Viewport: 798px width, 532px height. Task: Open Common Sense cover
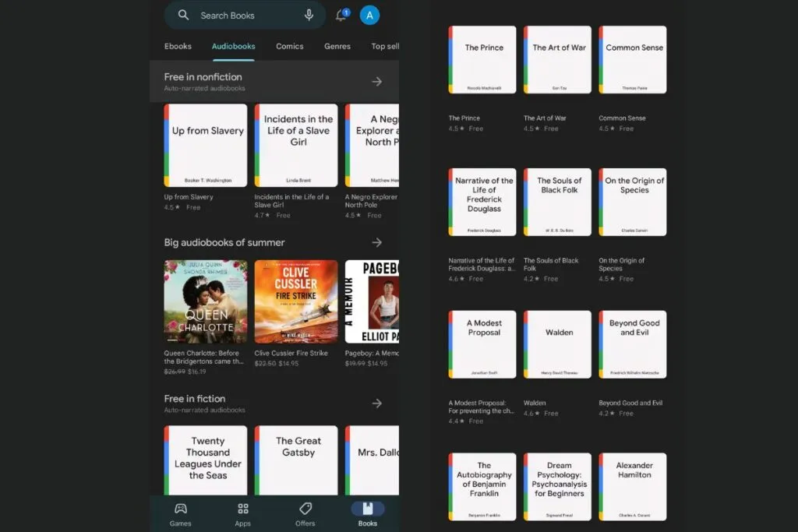click(633, 59)
